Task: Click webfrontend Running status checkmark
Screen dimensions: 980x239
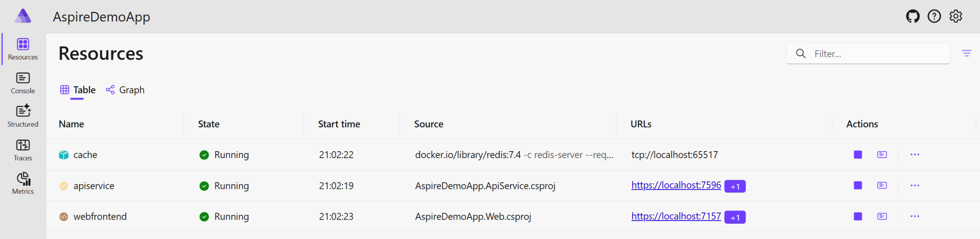Action: (204, 217)
